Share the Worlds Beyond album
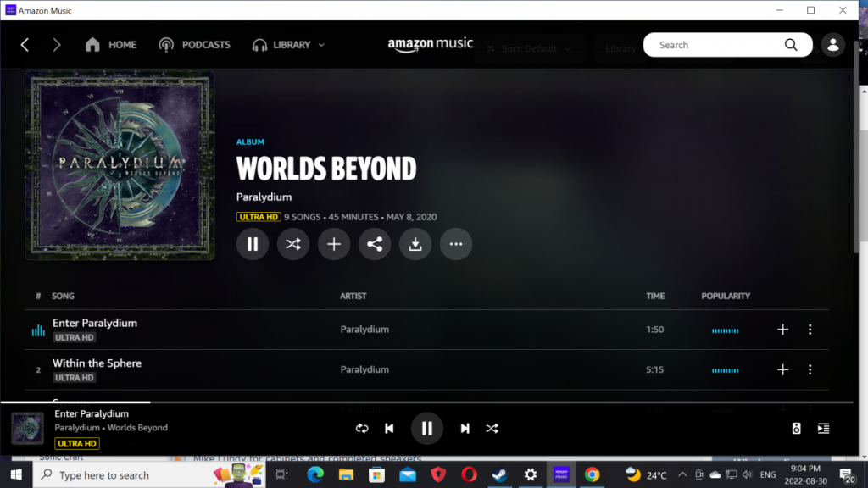 (375, 244)
